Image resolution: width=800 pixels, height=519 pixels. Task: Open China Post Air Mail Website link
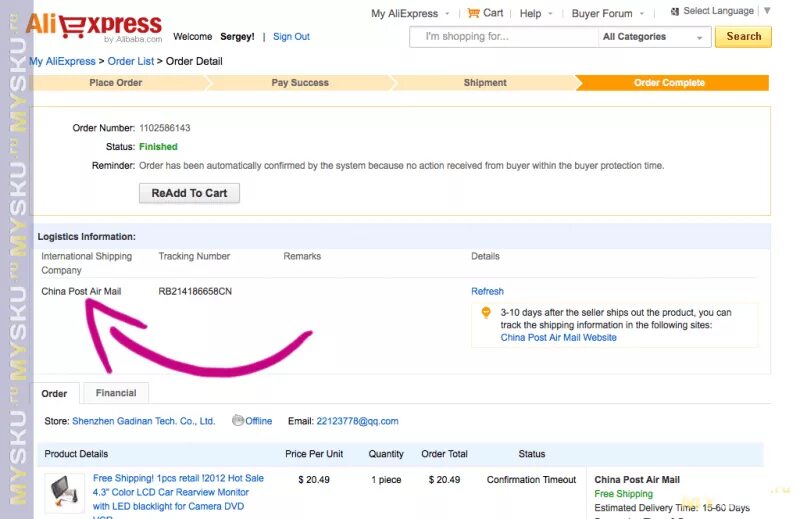(558, 337)
